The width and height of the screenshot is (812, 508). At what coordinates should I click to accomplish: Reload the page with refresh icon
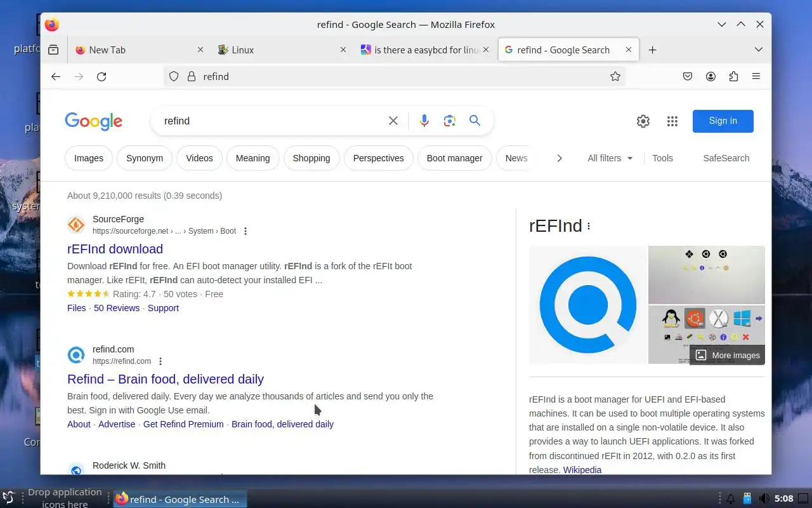[101, 76]
